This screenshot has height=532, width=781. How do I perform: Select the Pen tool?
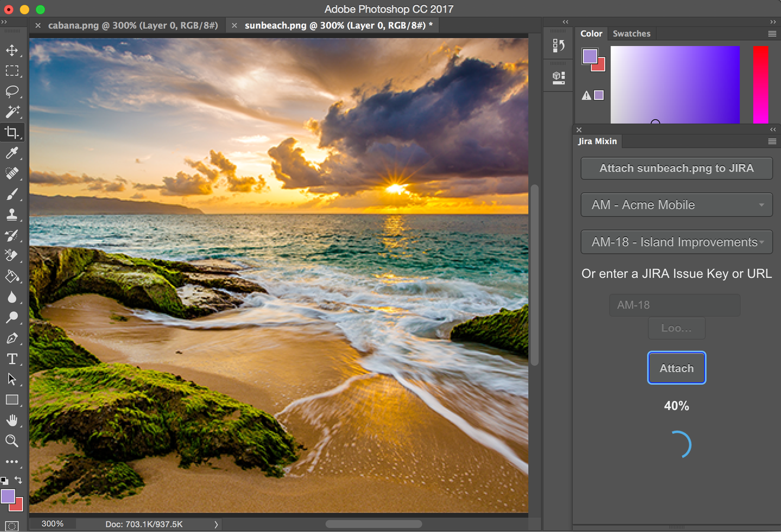[x=12, y=338]
